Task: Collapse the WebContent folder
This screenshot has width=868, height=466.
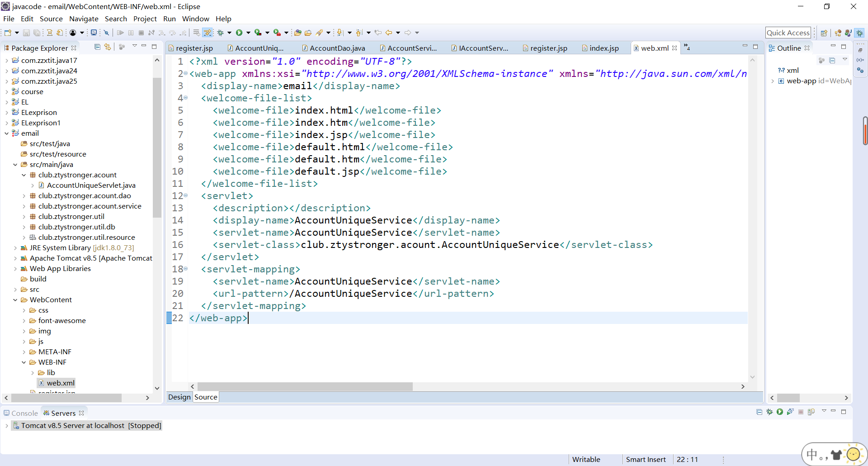Action: click(15, 300)
